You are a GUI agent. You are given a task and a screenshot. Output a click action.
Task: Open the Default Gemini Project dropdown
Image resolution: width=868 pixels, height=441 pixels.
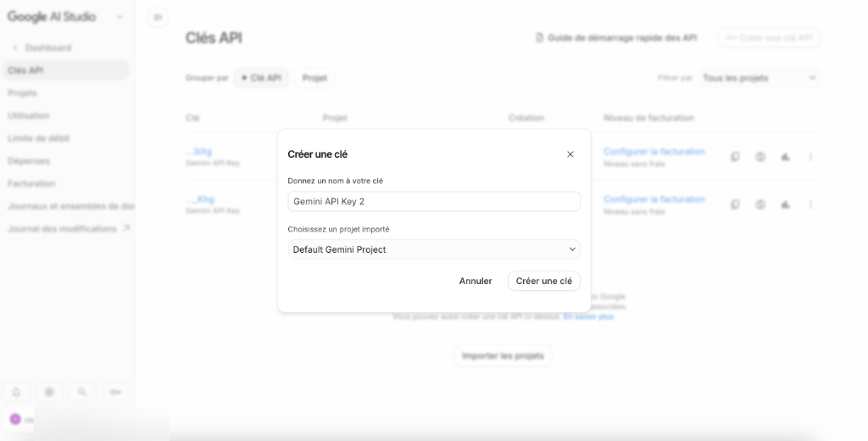434,249
